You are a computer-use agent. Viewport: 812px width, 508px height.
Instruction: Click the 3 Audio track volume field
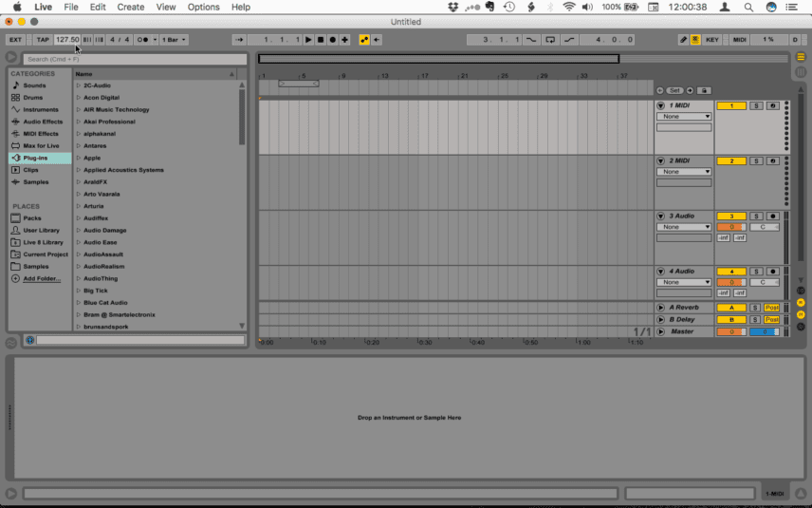pyautogui.click(x=731, y=227)
